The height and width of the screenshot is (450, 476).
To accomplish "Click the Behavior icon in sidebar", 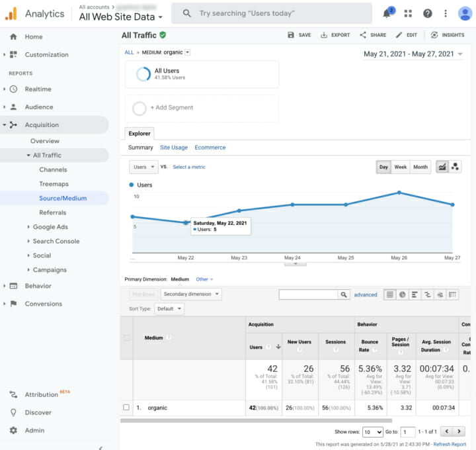I will point(13,286).
